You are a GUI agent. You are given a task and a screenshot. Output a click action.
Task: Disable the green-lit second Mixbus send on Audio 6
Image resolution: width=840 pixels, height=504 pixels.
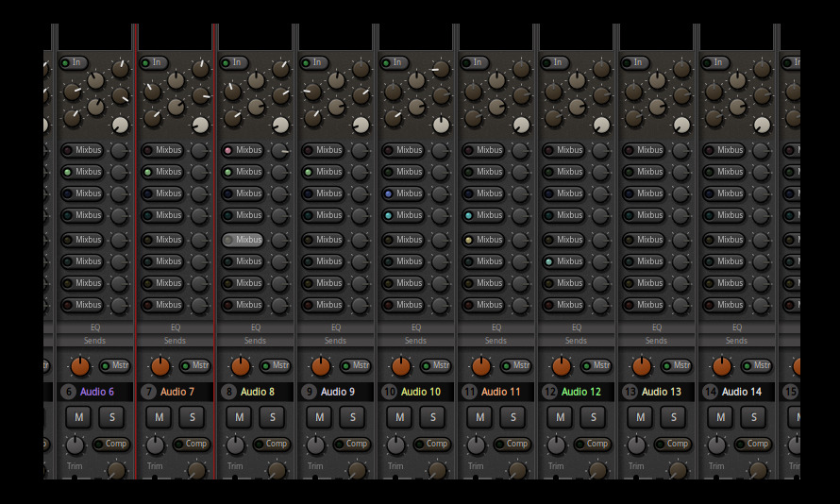tap(82, 172)
